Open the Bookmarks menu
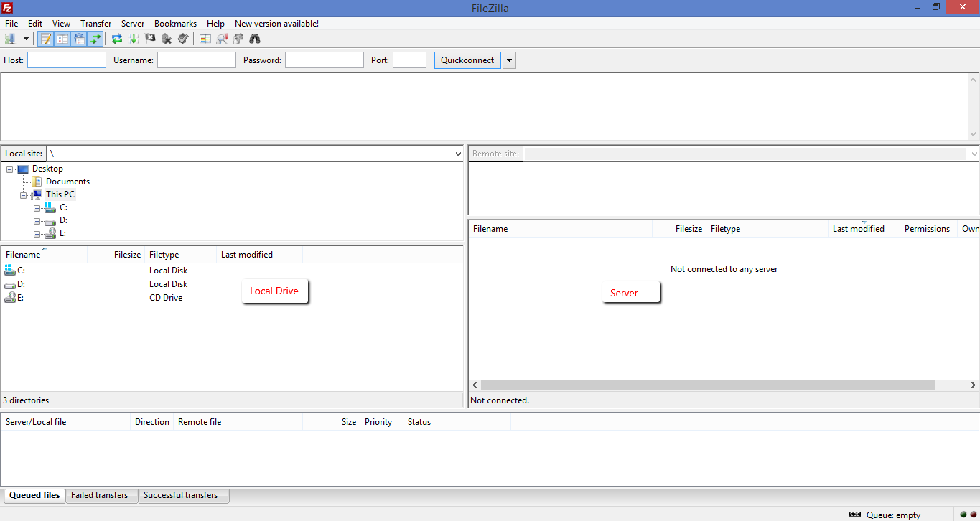The image size is (980, 521). (175, 24)
